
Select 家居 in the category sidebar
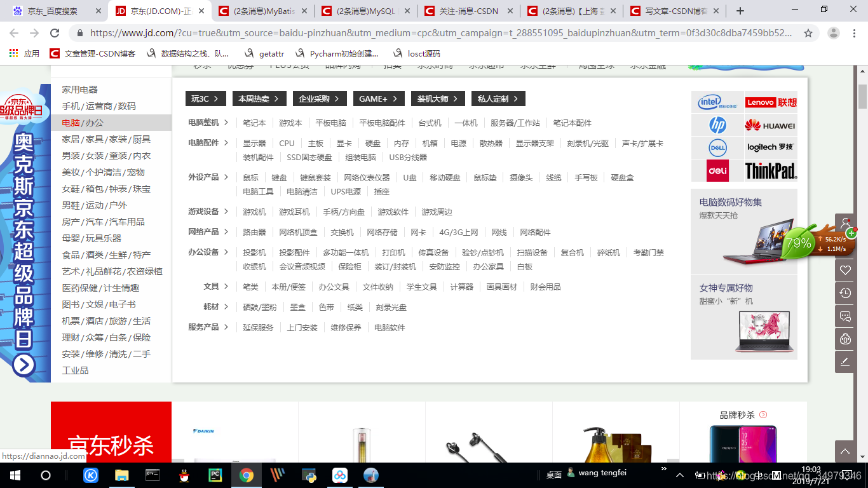click(x=71, y=139)
